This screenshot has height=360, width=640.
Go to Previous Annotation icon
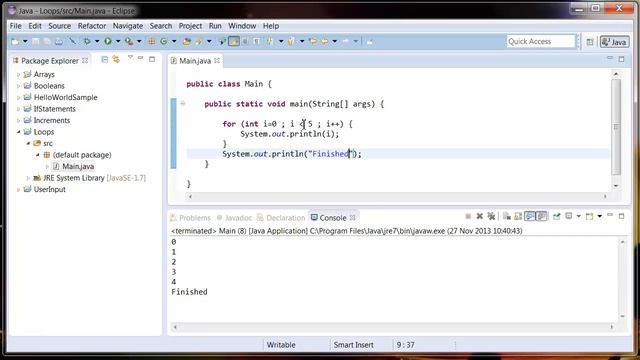click(291, 41)
